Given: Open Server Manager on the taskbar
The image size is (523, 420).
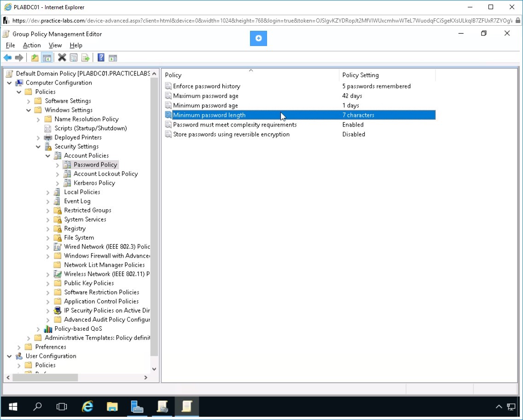Looking at the screenshot, I should (137, 406).
